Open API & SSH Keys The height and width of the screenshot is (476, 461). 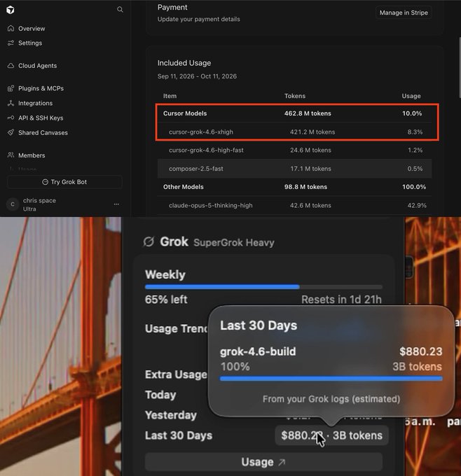point(41,118)
